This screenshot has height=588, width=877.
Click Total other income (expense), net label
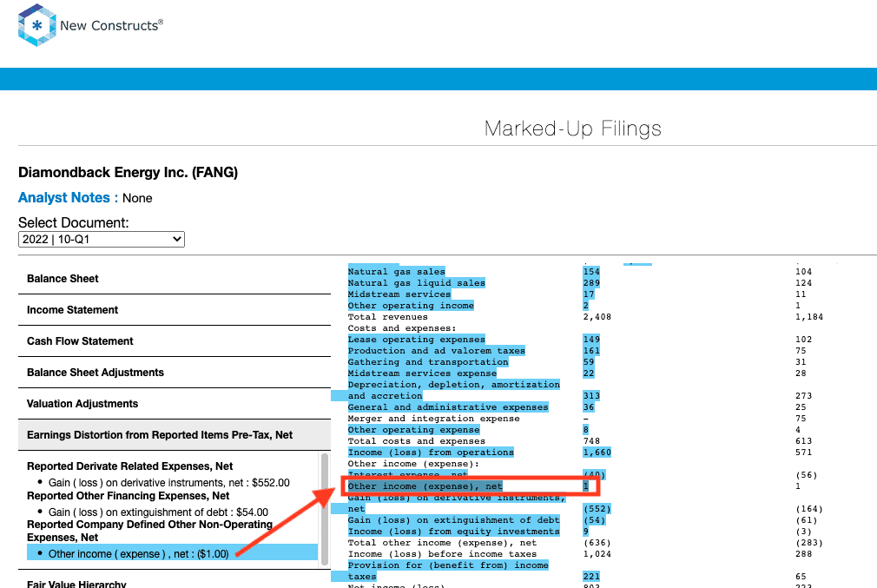(443, 543)
